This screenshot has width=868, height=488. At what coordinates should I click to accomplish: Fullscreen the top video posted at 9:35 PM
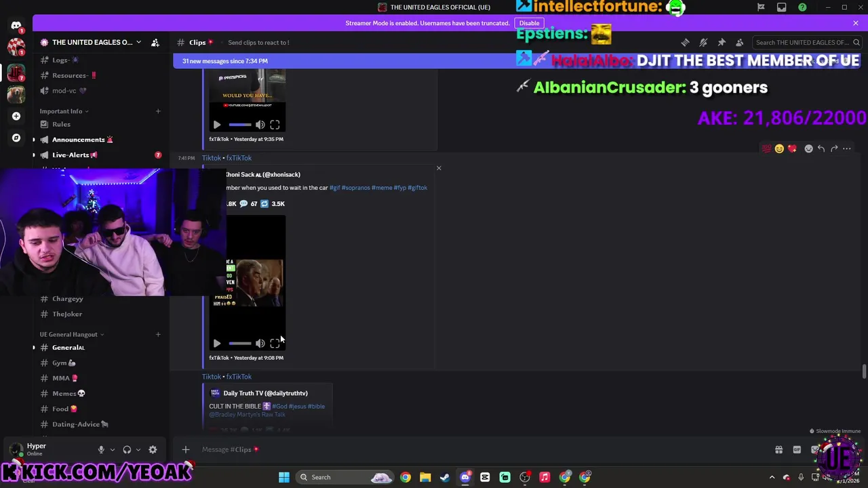pyautogui.click(x=275, y=125)
